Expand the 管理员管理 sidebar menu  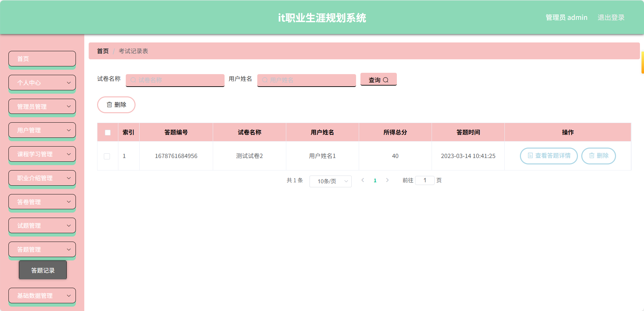point(42,106)
